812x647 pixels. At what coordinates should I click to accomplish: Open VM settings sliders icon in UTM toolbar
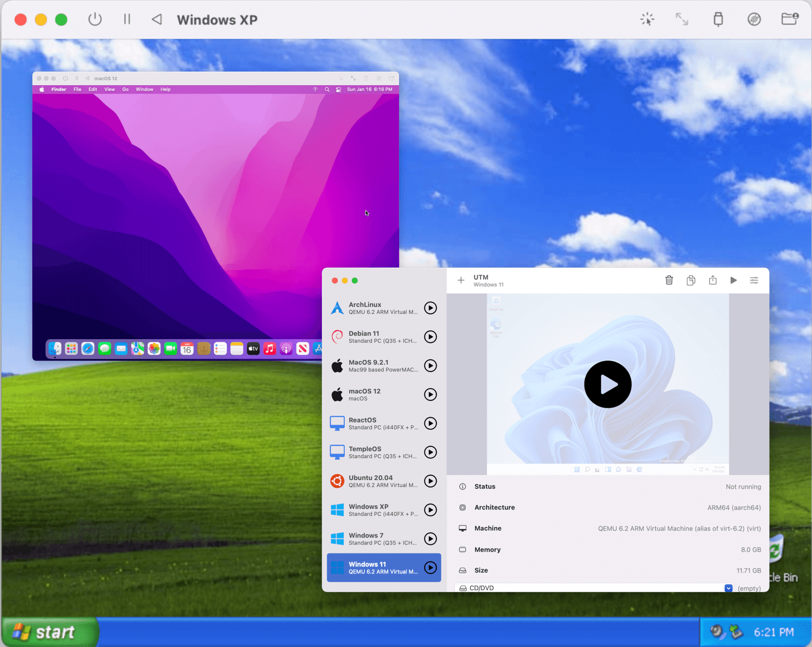754,280
